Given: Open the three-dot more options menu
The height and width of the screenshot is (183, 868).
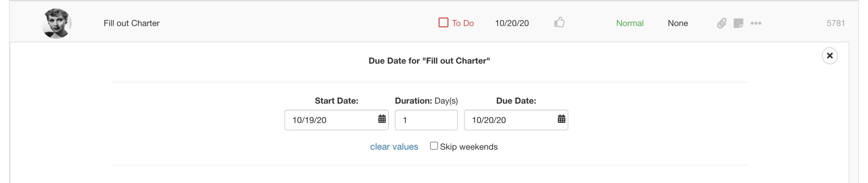Looking at the screenshot, I should (756, 23).
